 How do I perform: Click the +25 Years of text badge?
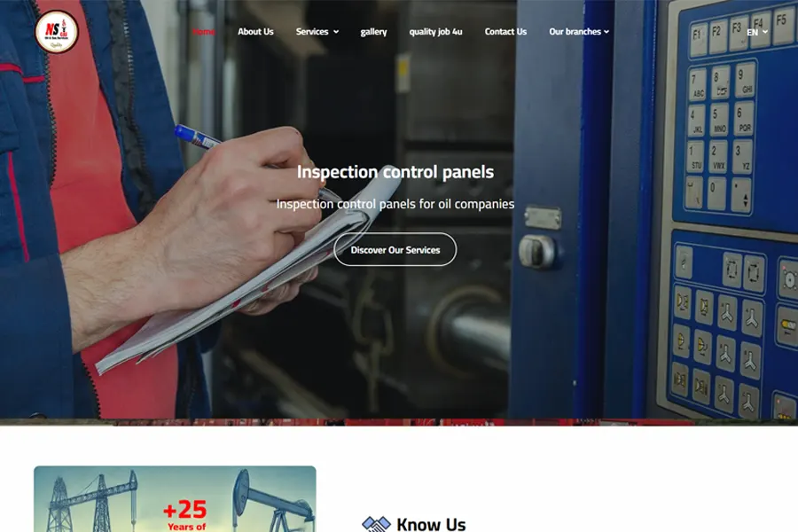pos(186,515)
